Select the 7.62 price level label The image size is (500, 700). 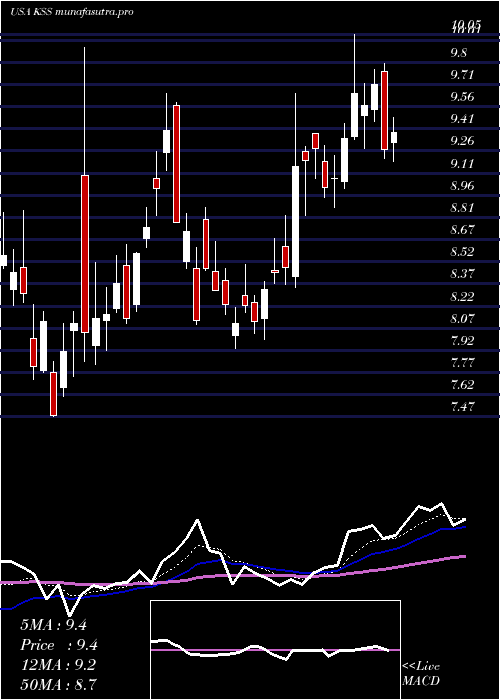click(462, 385)
